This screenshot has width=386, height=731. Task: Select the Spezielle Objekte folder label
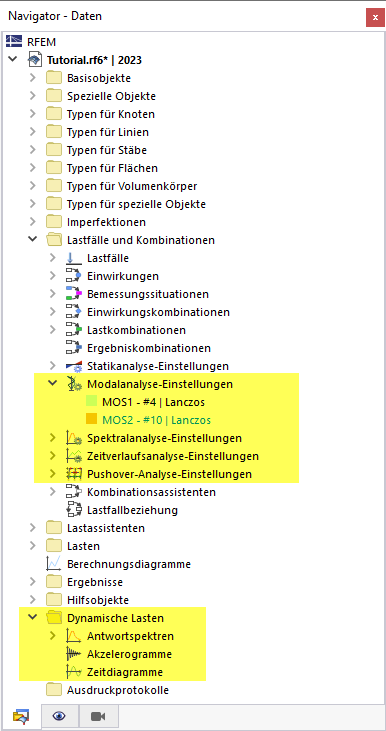click(111, 97)
